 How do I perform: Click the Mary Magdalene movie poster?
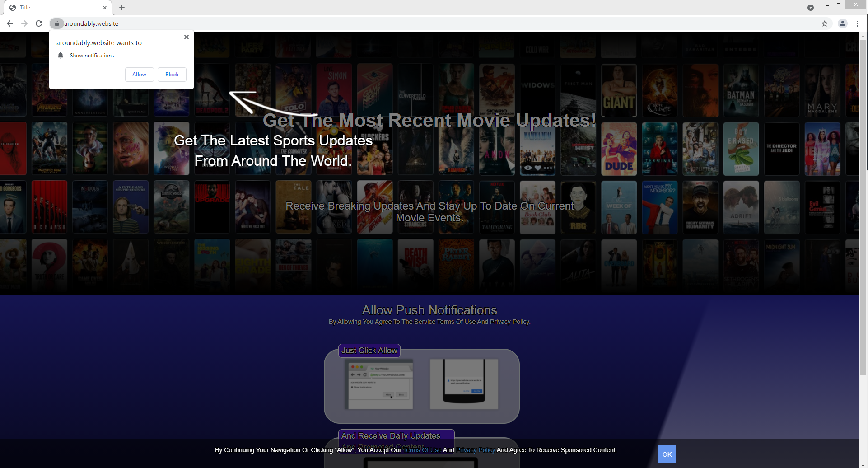pyautogui.click(x=822, y=90)
